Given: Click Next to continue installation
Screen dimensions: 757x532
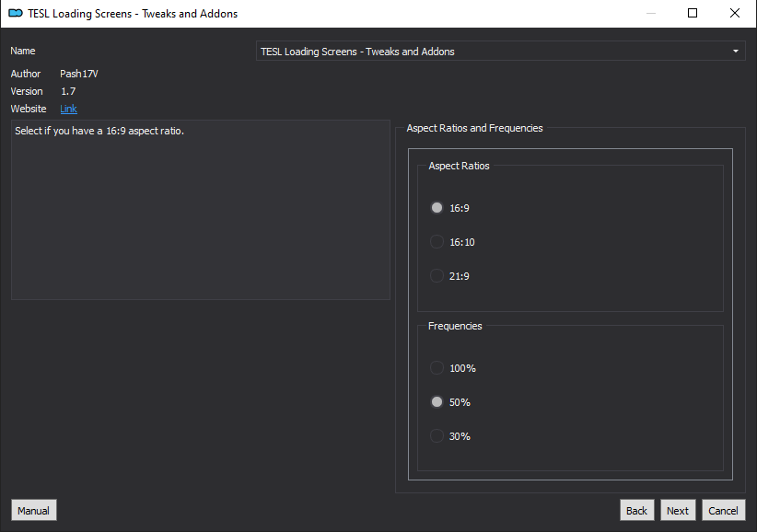Looking at the screenshot, I should (678, 511).
